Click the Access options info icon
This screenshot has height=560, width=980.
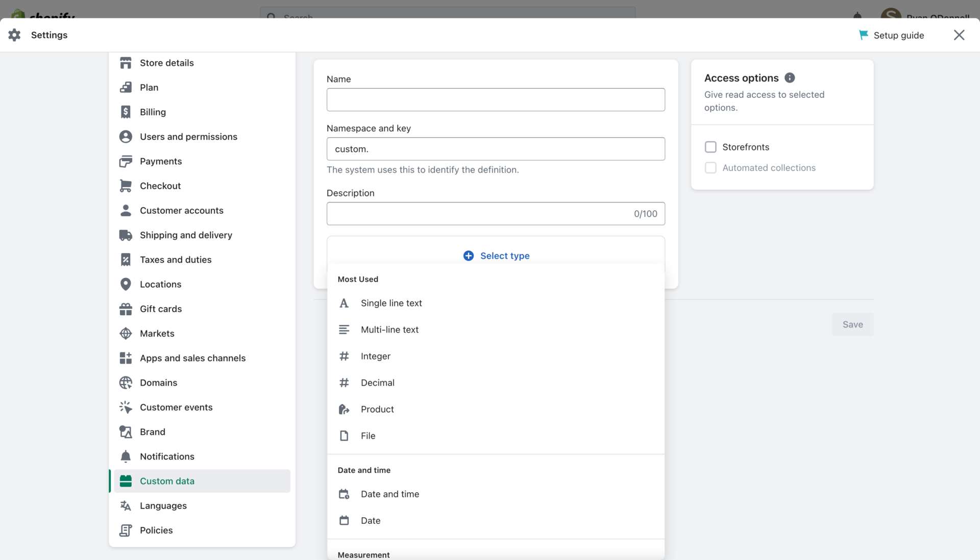pos(789,78)
